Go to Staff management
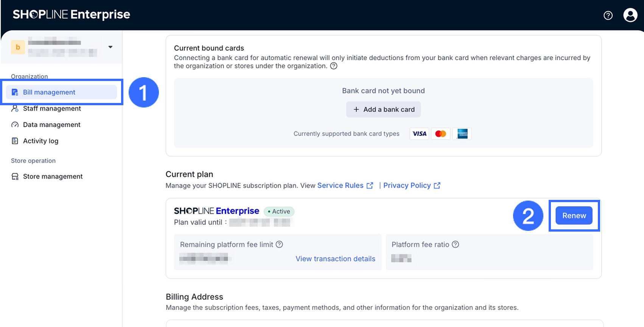Viewport: 644px width, 327px height. tap(52, 109)
